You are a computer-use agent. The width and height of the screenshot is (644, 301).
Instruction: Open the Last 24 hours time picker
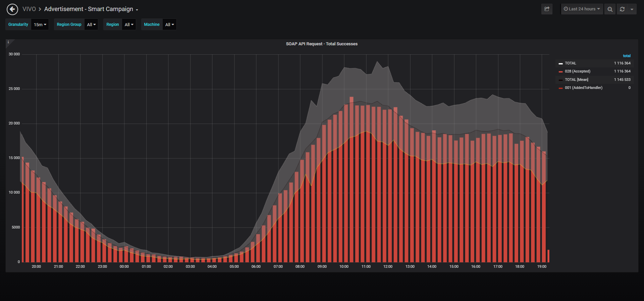pyautogui.click(x=582, y=9)
